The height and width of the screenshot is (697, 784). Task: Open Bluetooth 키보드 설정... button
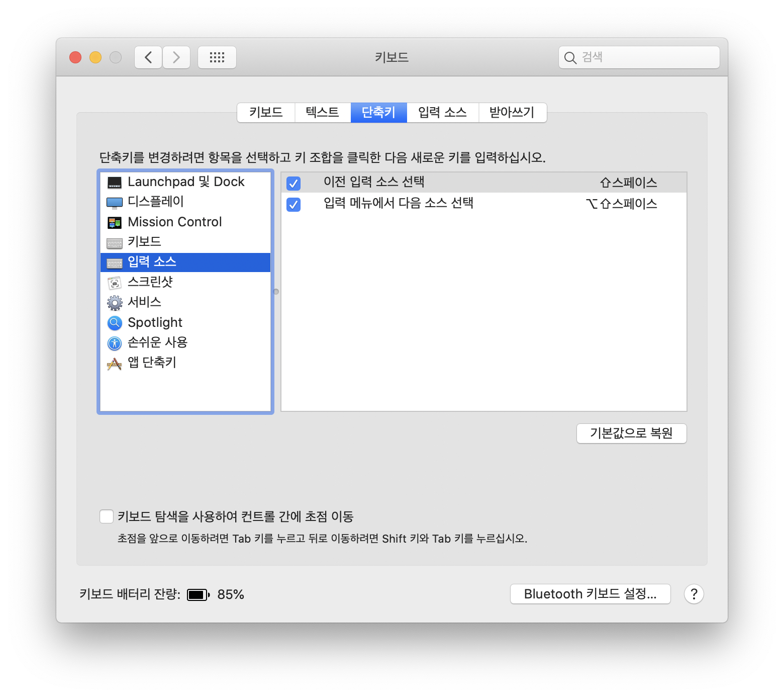[591, 594]
